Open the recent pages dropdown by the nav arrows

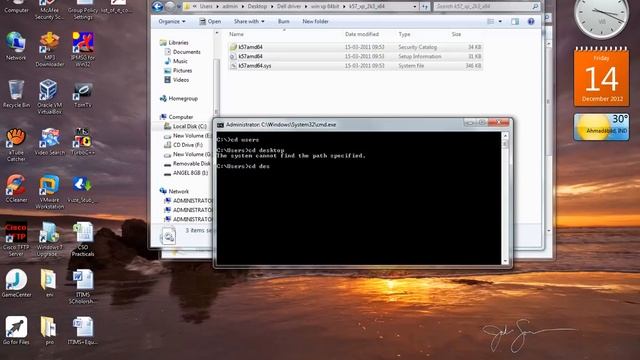click(178, 7)
